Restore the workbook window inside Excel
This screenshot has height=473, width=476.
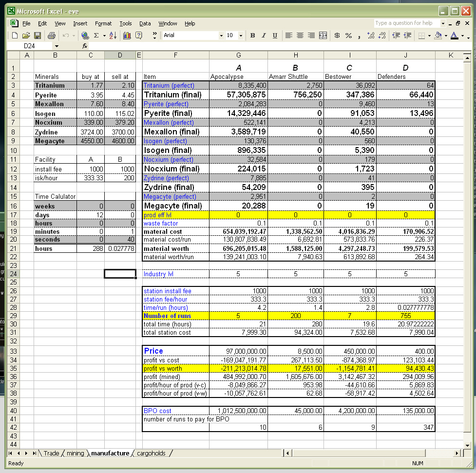[458, 23]
